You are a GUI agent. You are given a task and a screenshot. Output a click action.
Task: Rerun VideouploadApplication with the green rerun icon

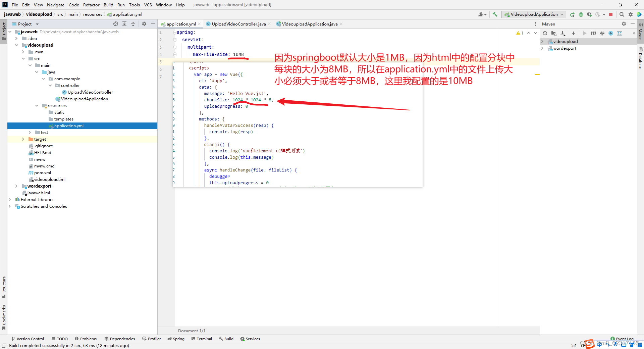pyautogui.click(x=572, y=14)
